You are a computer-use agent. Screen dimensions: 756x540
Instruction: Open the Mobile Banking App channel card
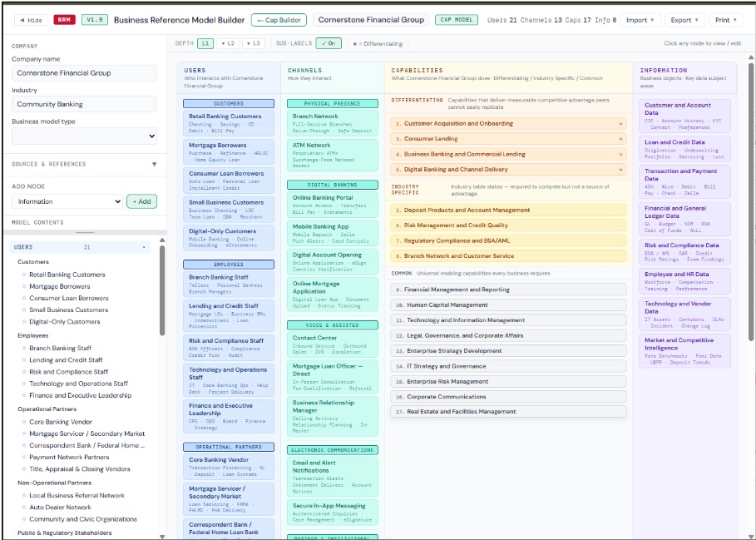332,233
